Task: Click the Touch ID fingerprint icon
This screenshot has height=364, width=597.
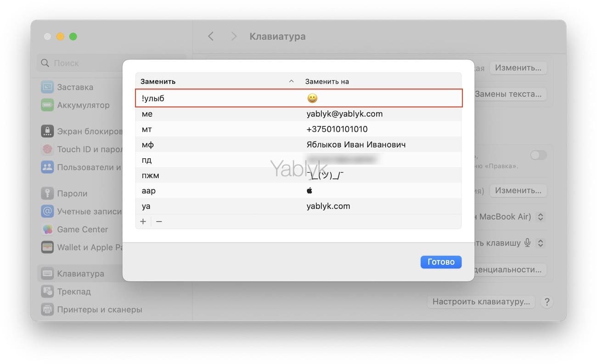Action: pos(48,149)
